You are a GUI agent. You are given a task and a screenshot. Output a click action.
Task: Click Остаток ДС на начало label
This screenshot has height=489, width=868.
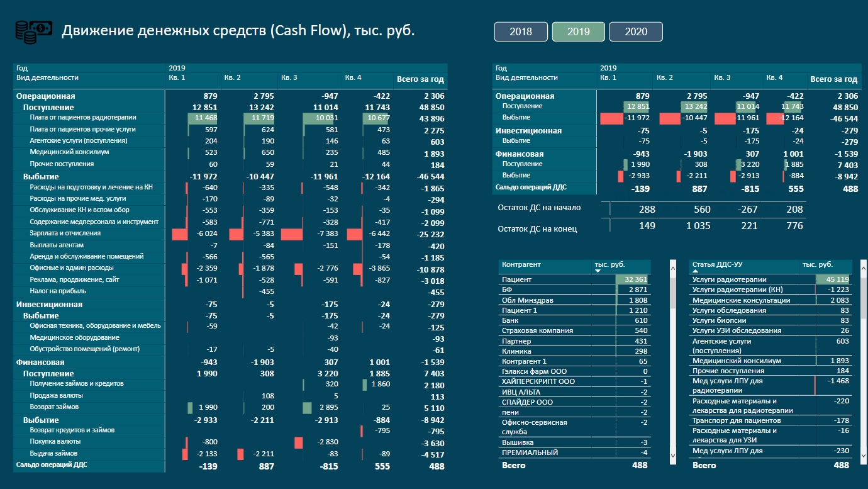coord(539,208)
